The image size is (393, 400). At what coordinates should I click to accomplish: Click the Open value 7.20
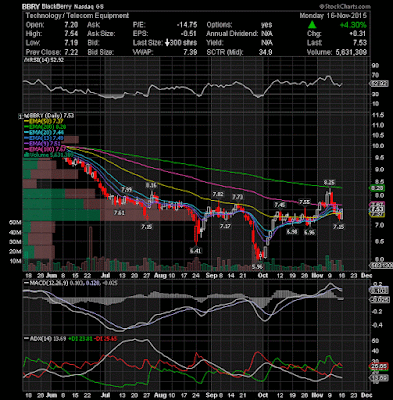tap(72, 25)
